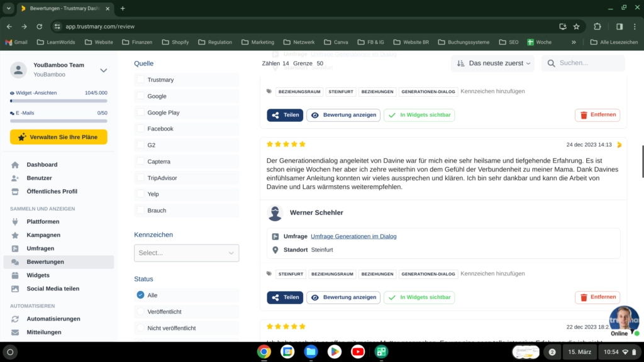The image size is (644, 362).
Task: Toggle the browser side panel icon
Action: pos(619,26)
